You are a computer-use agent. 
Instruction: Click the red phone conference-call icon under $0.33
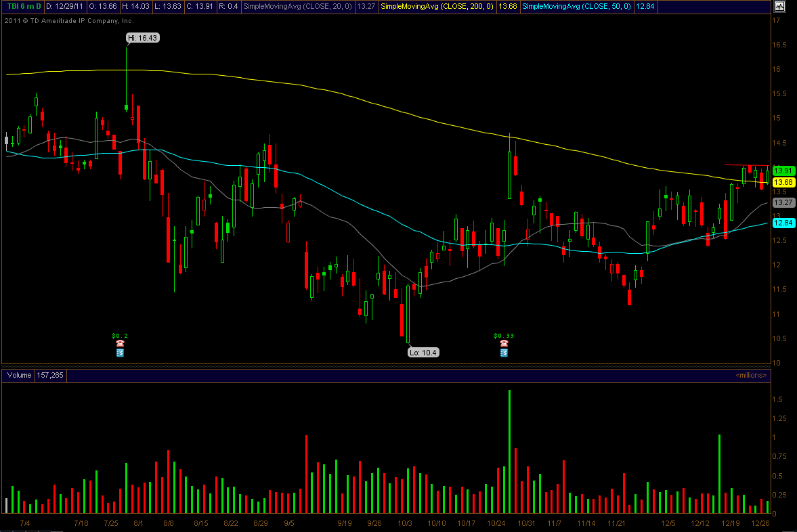click(x=504, y=343)
